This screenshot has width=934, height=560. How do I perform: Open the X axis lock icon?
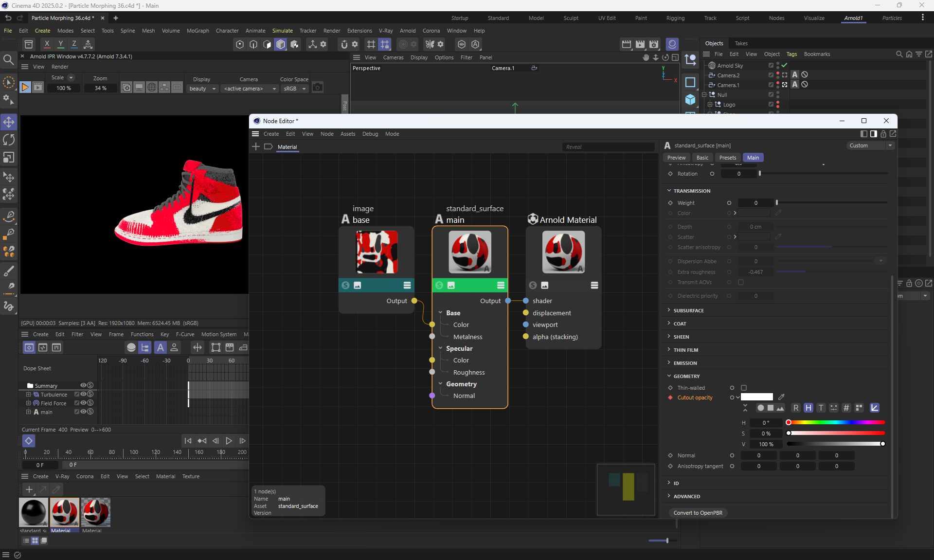click(x=47, y=44)
